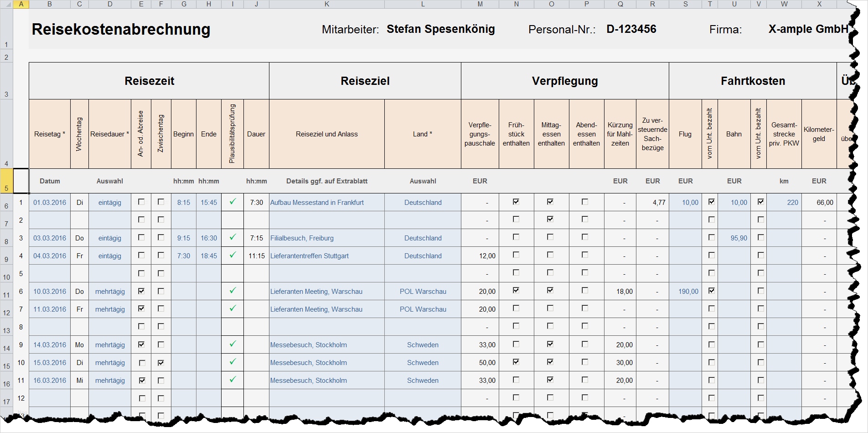
Task: Click the plausibility icon for Lieferanten Meeting Warschau
Action: coord(232,291)
